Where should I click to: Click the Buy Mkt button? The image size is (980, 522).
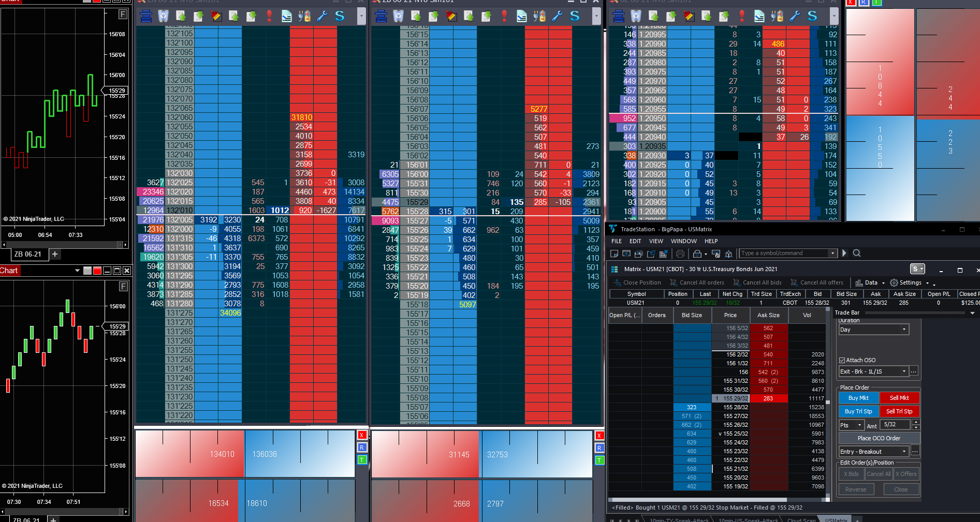click(x=858, y=398)
